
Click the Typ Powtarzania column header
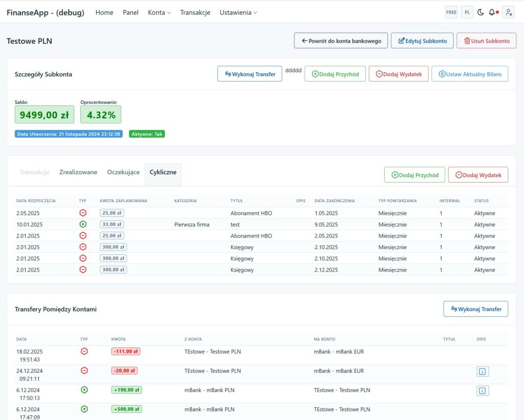397,201
